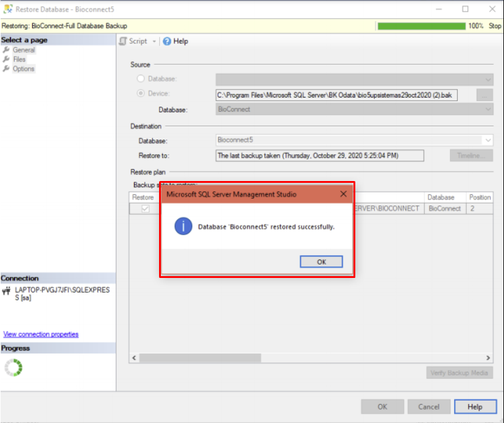Image resolution: width=504 pixels, height=423 pixels.
Task: Cancel the Restore Database dialog
Action: [429, 407]
